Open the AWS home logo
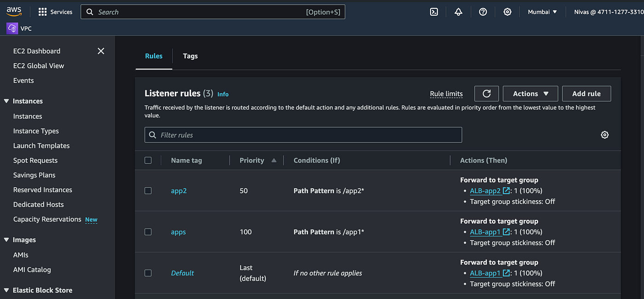Viewport: 644px width, 299px height. click(14, 12)
